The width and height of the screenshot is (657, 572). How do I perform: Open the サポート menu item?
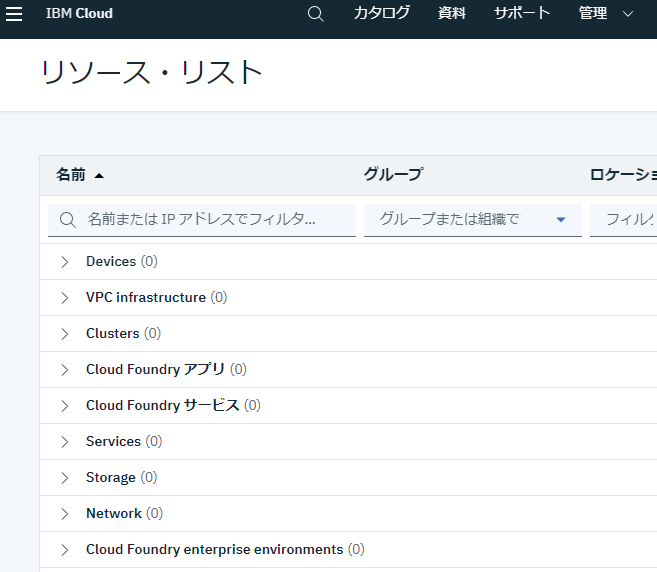click(522, 13)
